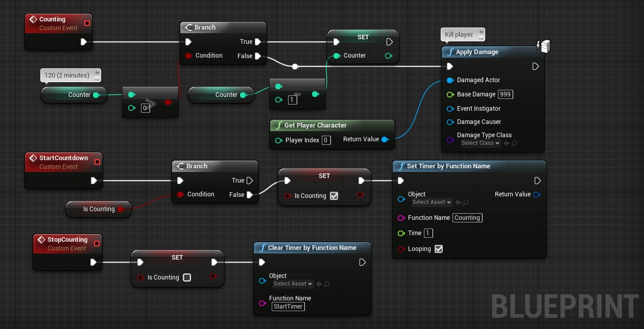Click the use-selected arrow on Set Timer Object
Image resolution: width=644 pixels, height=329 pixels.
[x=458, y=203]
